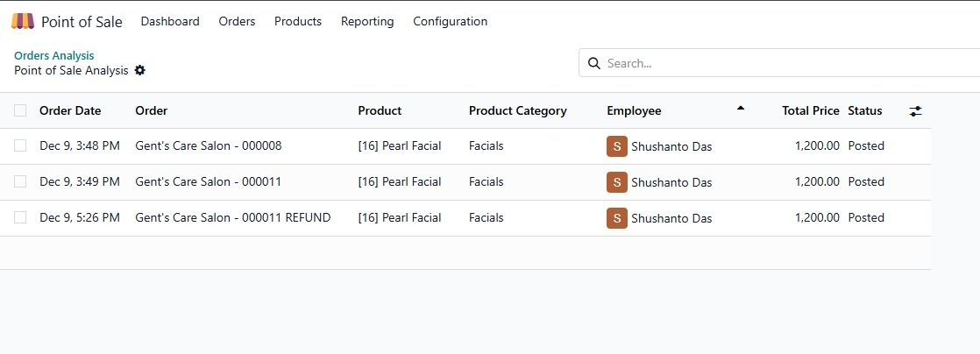
Task: Click Shushanto Das avatar in first row
Action: coord(617,146)
